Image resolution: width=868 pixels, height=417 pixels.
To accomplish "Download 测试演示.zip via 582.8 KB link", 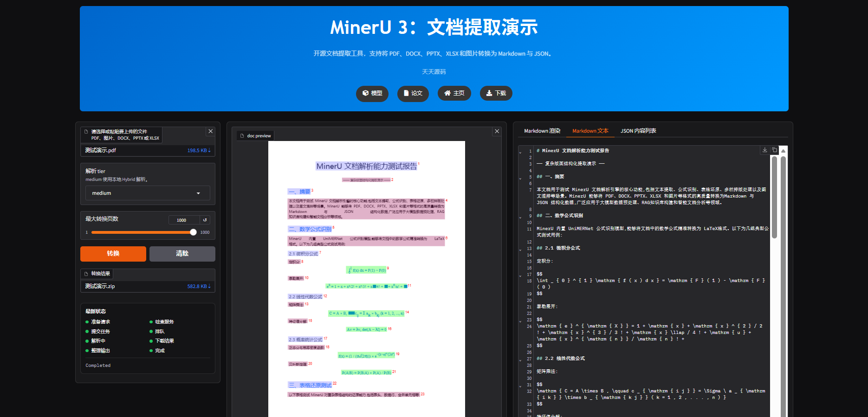I will (x=199, y=286).
